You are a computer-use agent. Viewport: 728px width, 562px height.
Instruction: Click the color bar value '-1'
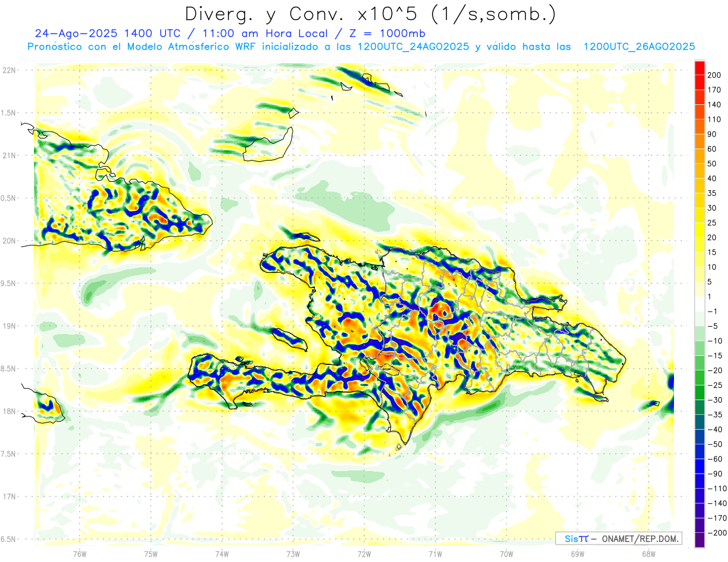(712, 311)
